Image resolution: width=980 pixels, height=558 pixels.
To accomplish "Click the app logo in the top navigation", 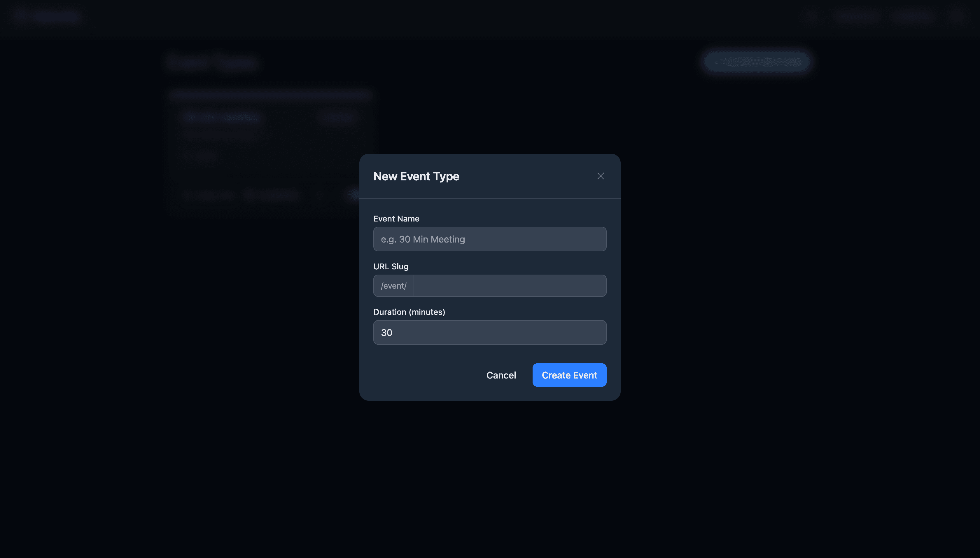I will click(46, 16).
